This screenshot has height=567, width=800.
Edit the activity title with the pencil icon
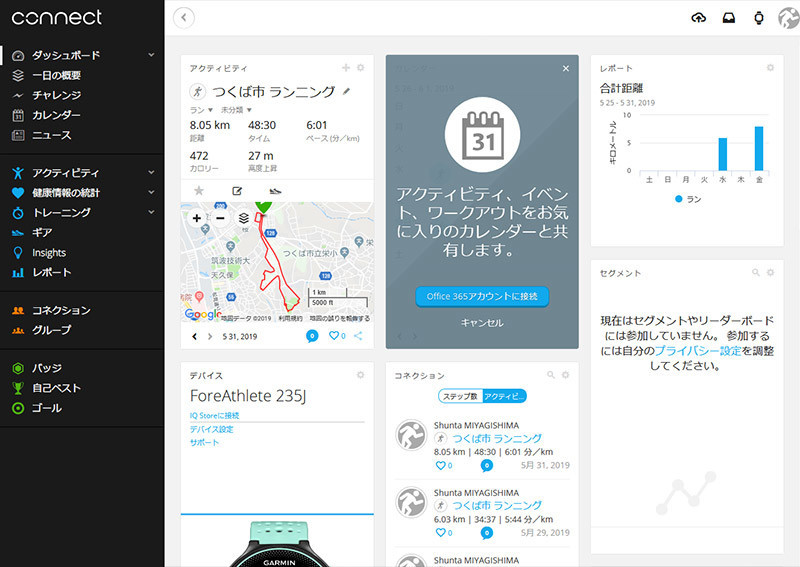click(x=346, y=91)
